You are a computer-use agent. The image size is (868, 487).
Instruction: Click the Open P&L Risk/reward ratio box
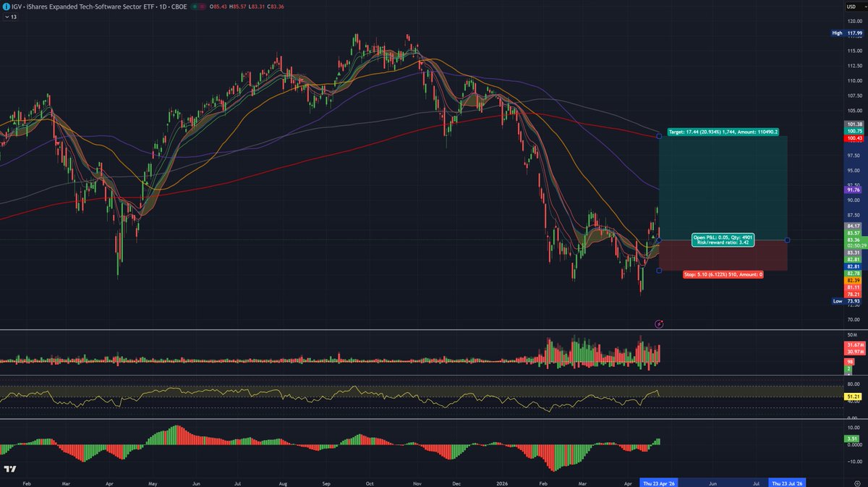(x=723, y=240)
